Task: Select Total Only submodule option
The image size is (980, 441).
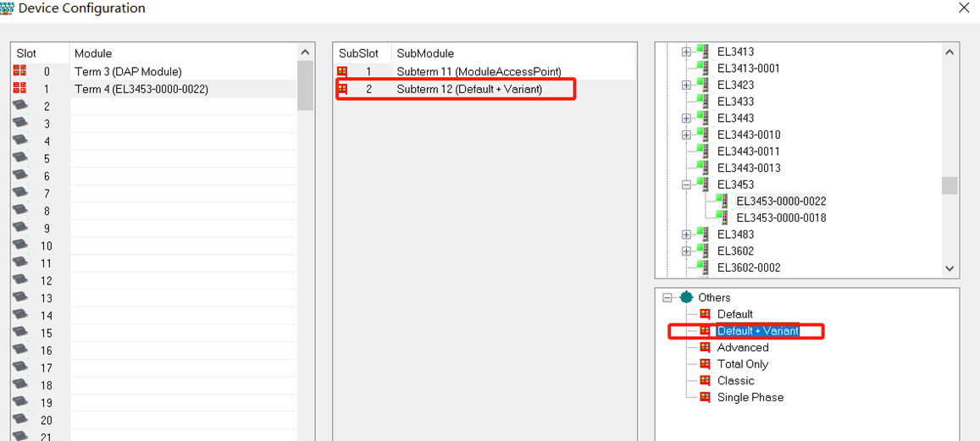Action: 743,364
